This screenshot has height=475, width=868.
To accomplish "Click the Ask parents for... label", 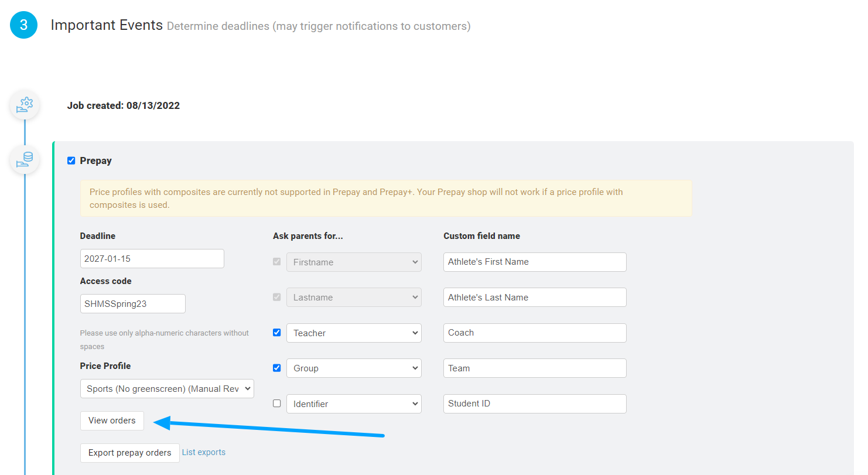I will [x=308, y=236].
